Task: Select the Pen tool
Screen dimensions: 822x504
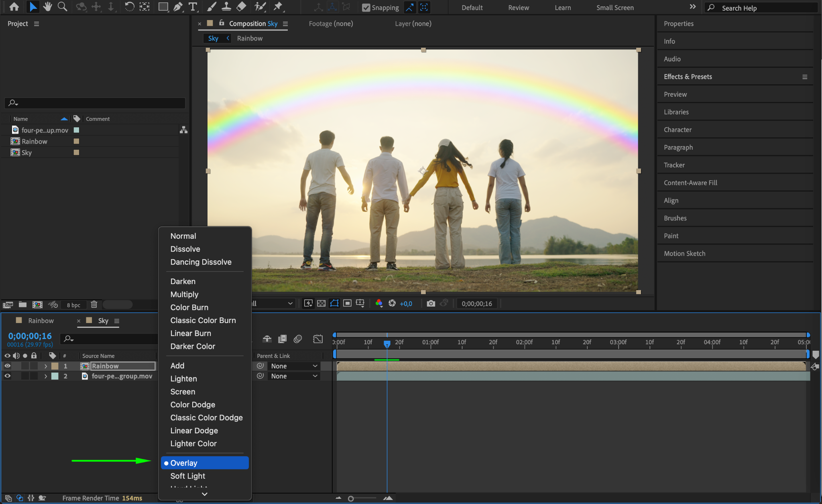Action: click(177, 7)
